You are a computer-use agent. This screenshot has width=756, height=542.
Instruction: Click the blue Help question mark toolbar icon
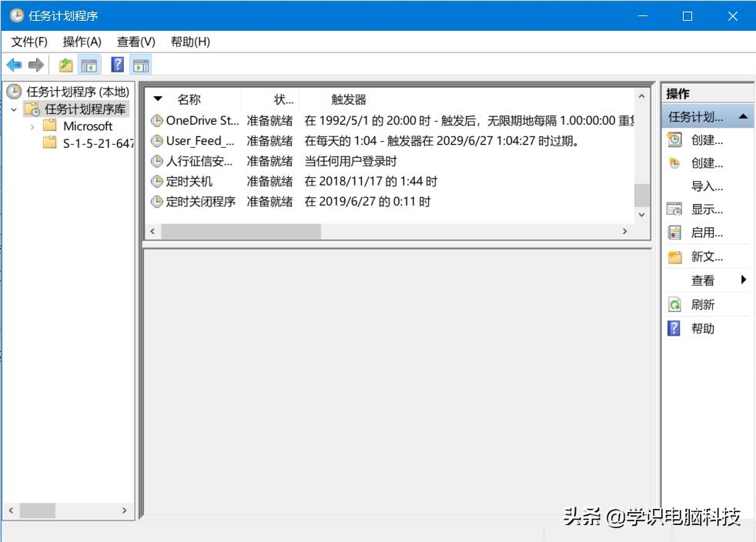click(x=116, y=65)
